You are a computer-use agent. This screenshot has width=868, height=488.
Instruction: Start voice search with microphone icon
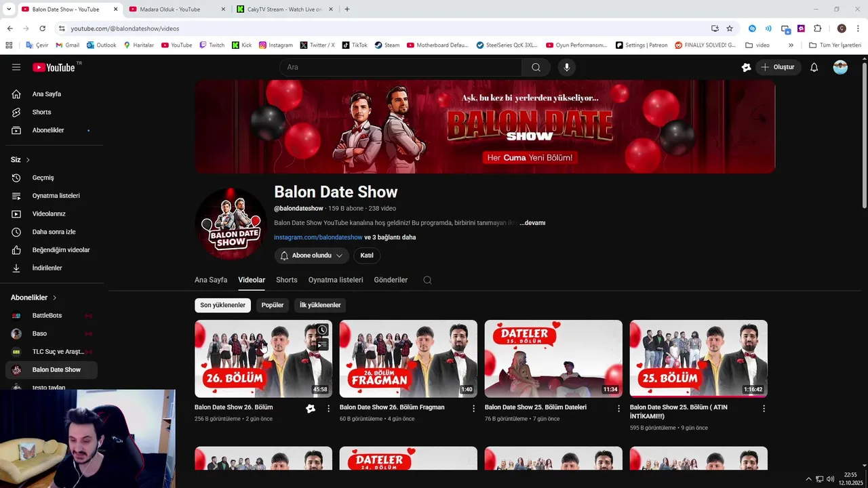[567, 67]
